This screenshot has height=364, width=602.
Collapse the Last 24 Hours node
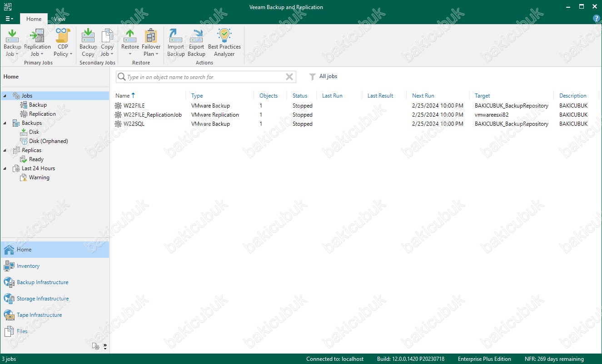tap(5, 168)
